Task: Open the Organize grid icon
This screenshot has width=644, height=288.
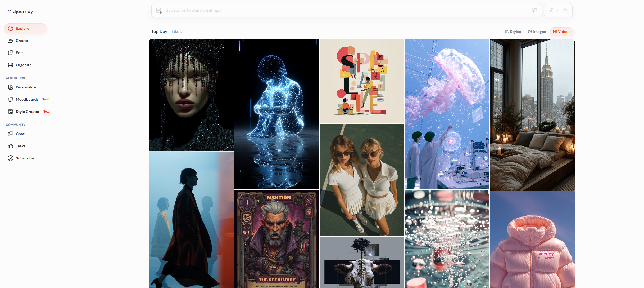Action: click(x=11, y=65)
